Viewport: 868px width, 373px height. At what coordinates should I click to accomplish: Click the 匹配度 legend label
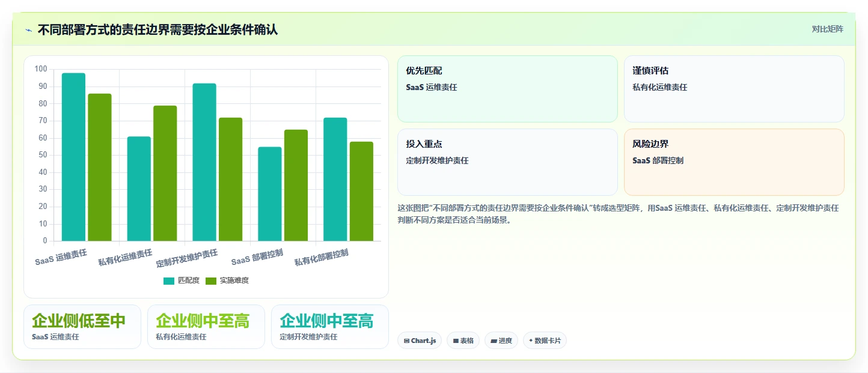click(189, 281)
